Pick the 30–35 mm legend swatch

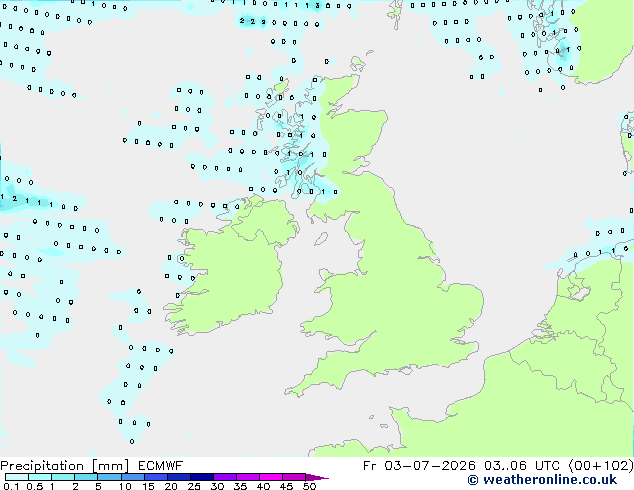click(x=225, y=477)
